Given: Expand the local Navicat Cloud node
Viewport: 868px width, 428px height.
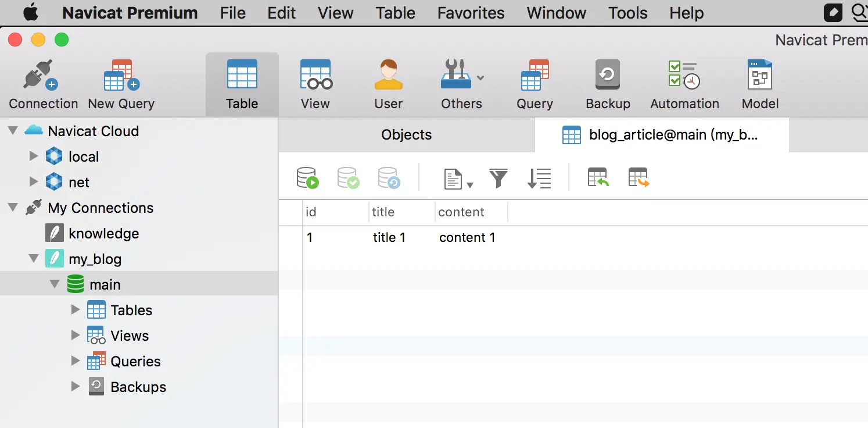Looking at the screenshot, I should [x=34, y=156].
